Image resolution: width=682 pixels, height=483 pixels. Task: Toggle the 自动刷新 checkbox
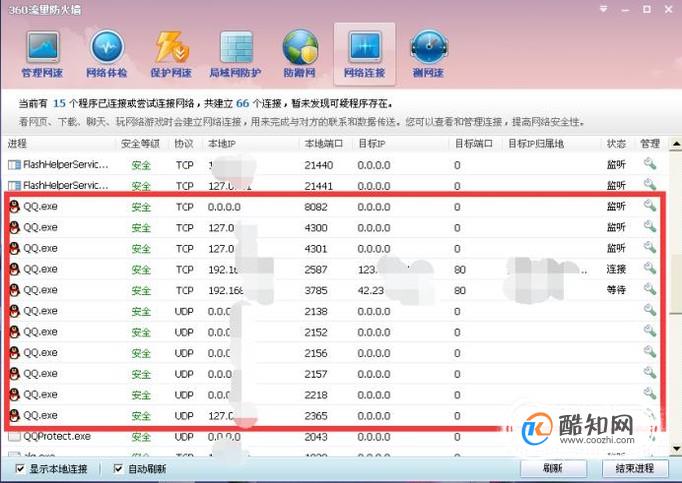point(117,468)
